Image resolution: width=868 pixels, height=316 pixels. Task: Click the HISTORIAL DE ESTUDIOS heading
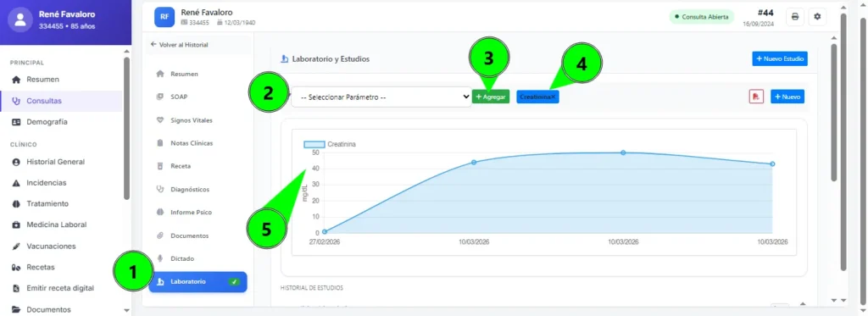point(312,288)
